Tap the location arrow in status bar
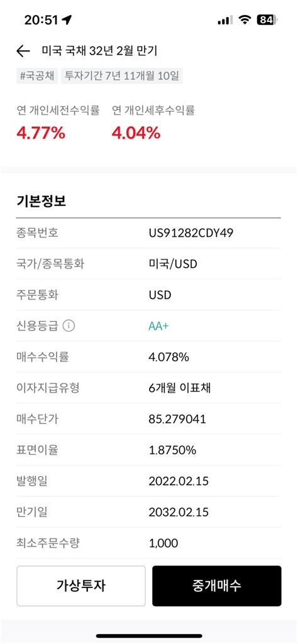Screen dimensions: 298x644 [x=67, y=19]
